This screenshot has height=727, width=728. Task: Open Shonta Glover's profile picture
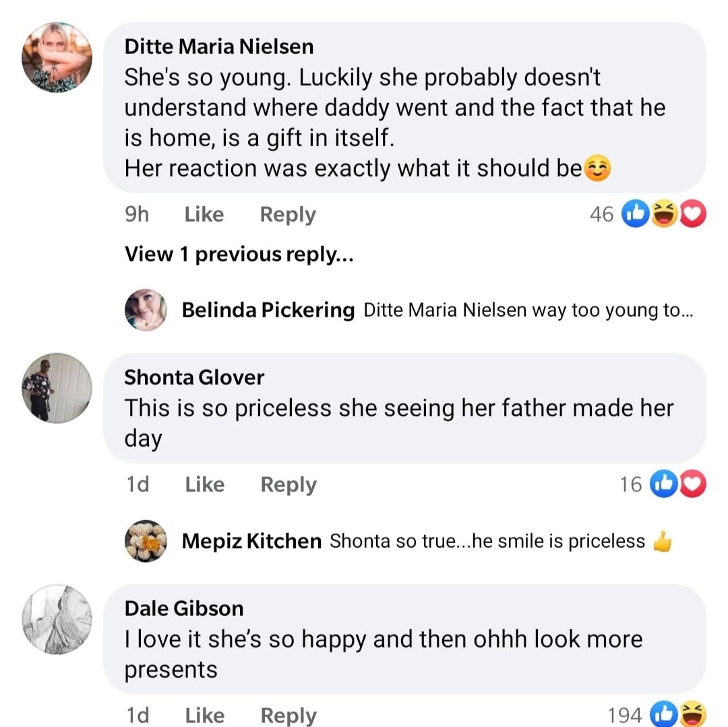coord(57,387)
